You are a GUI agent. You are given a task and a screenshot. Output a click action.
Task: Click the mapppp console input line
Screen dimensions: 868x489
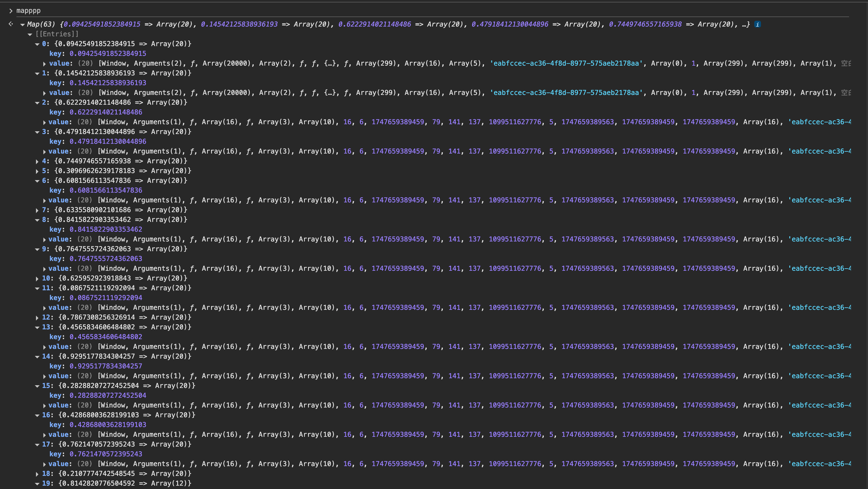[29, 10]
